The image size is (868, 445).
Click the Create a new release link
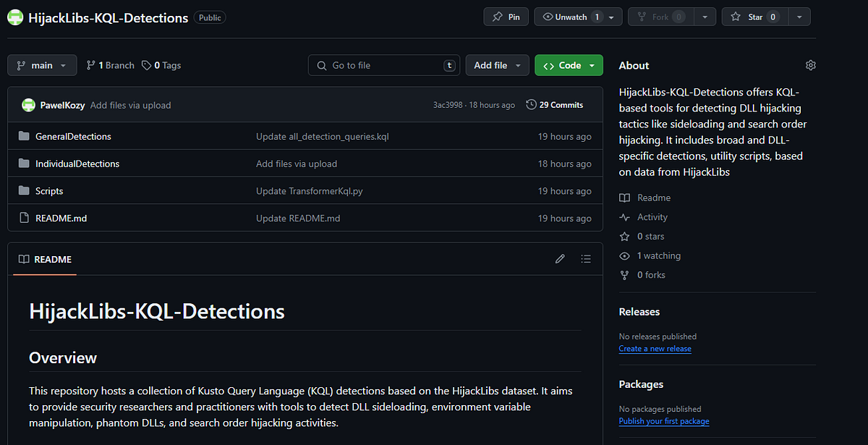(655, 348)
